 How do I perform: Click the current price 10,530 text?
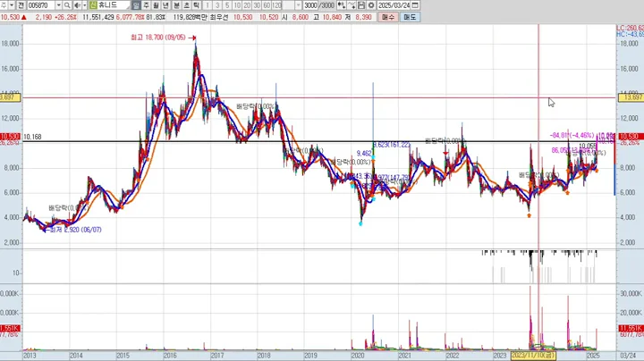[10, 17]
